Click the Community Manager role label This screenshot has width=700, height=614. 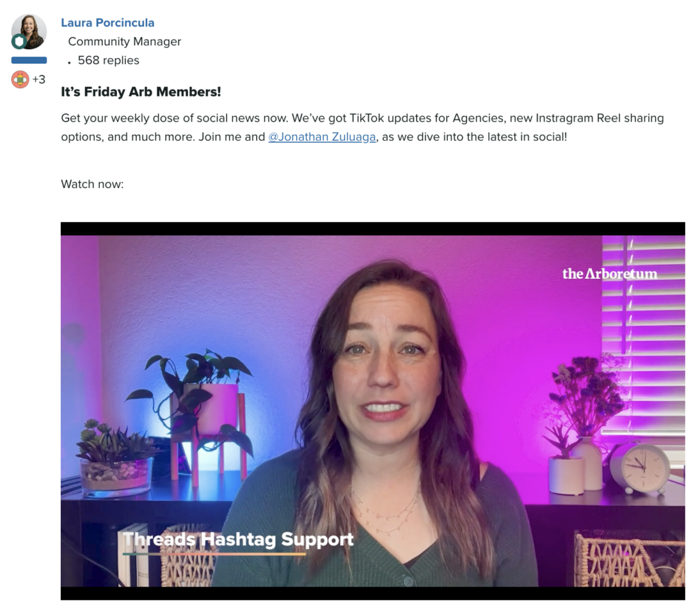(x=124, y=42)
